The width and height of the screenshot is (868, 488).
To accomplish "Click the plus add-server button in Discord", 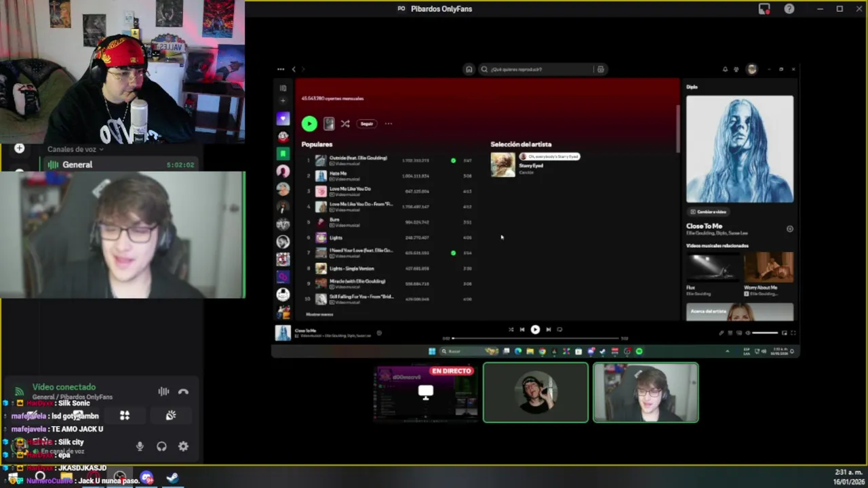I will pyautogui.click(x=19, y=148).
